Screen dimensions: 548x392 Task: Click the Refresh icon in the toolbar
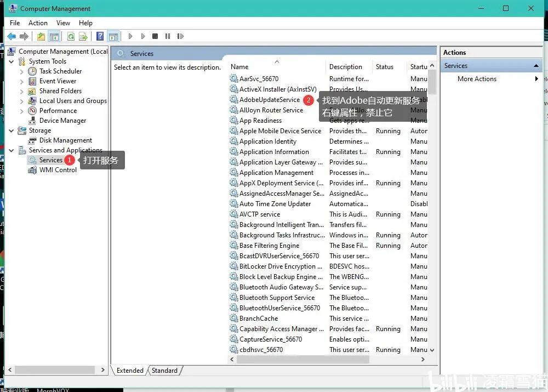click(x=71, y=36)
